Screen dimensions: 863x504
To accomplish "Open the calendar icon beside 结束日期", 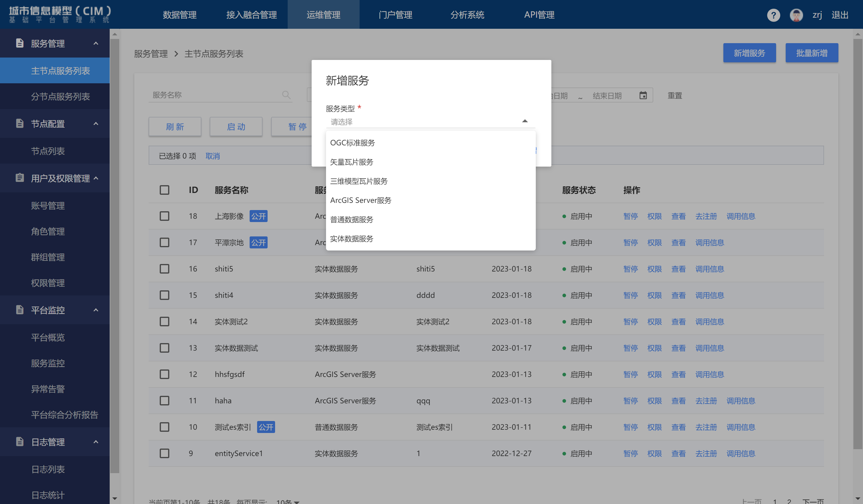I will pos(643,96).
